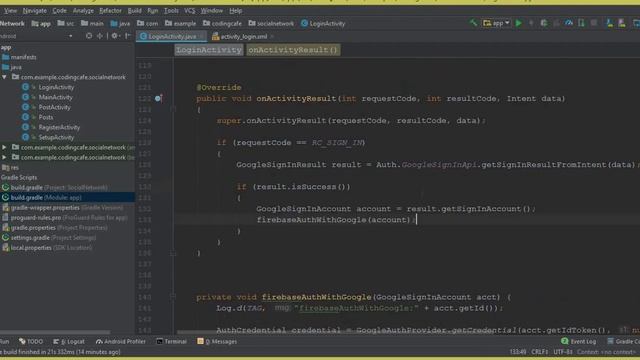Viewport: 640px width, 360px height.
Task: Open the TODO tool window
Action: (31, 342)
